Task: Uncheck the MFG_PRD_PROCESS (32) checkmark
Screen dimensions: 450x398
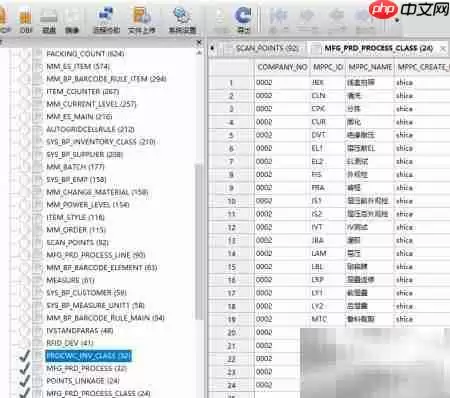Action: [x=24, y=369]
